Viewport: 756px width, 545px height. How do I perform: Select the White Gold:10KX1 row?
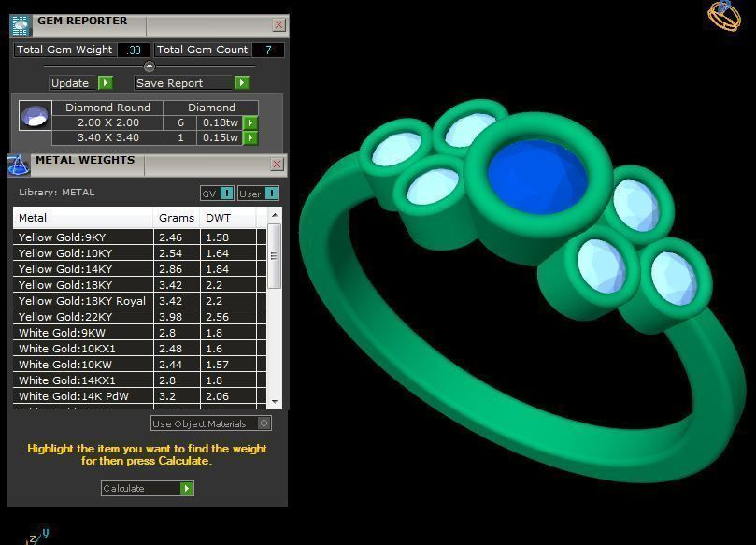(140, 349)
